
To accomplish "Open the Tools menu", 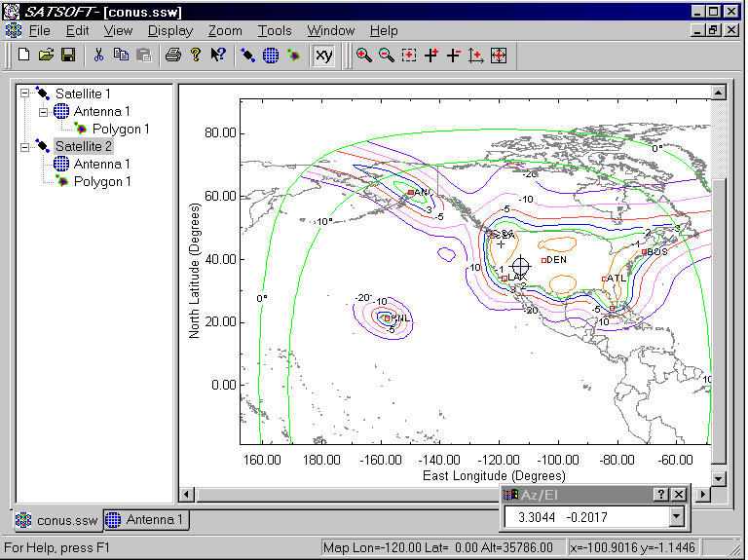I will point(275,30).
